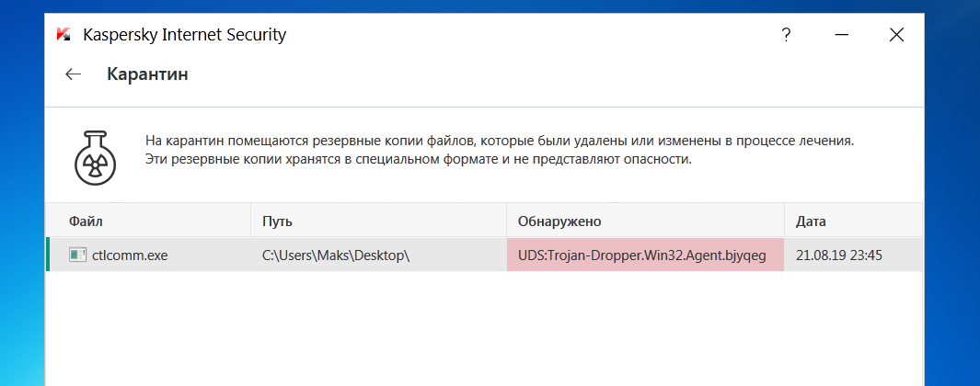Viewport: 980px width, 386px height.
Task: Click the Карантин page title
Action: point(147,74)
